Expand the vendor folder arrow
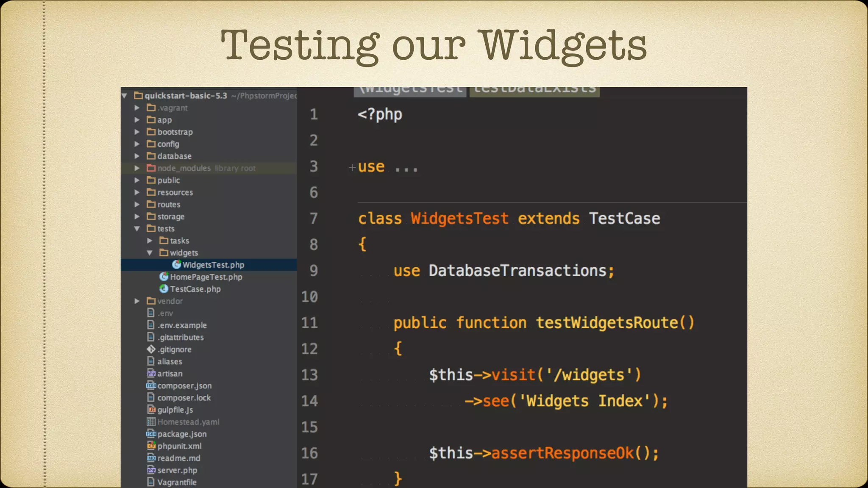868x488 pixels. point(137,301)
